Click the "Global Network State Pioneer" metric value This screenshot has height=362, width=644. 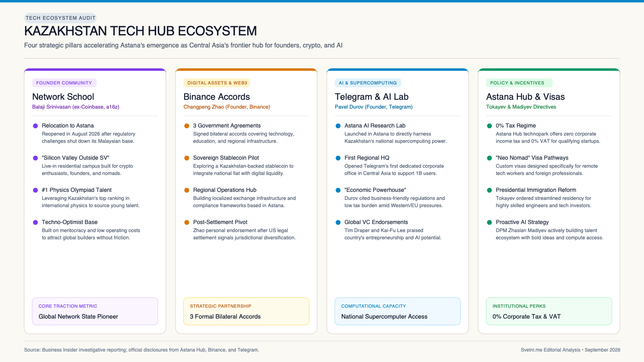pyautogui.click(x=78, y=317)
